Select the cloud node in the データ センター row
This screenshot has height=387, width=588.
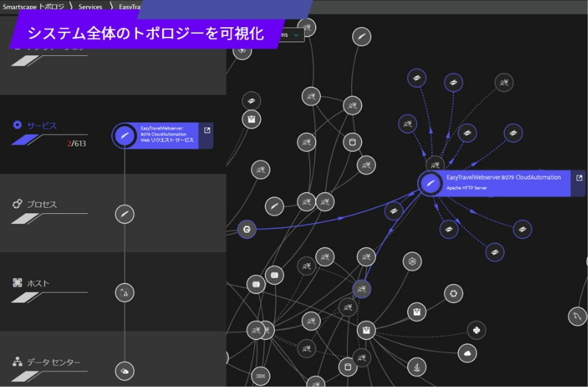pos(125,372)
